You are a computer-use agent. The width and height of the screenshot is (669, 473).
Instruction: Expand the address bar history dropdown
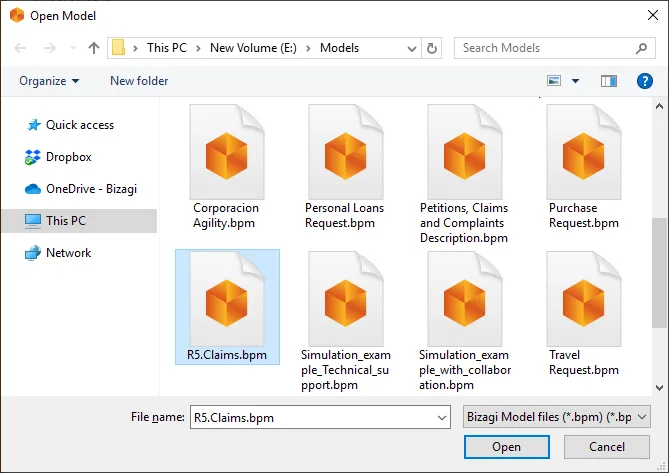click(x=412, y=48)
